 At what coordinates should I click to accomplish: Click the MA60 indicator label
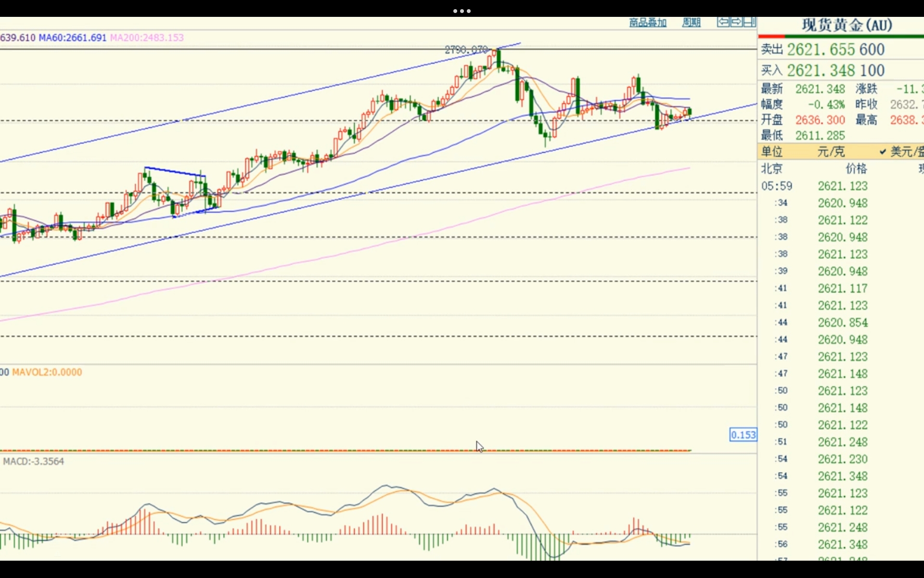click(x=72, y=38)
